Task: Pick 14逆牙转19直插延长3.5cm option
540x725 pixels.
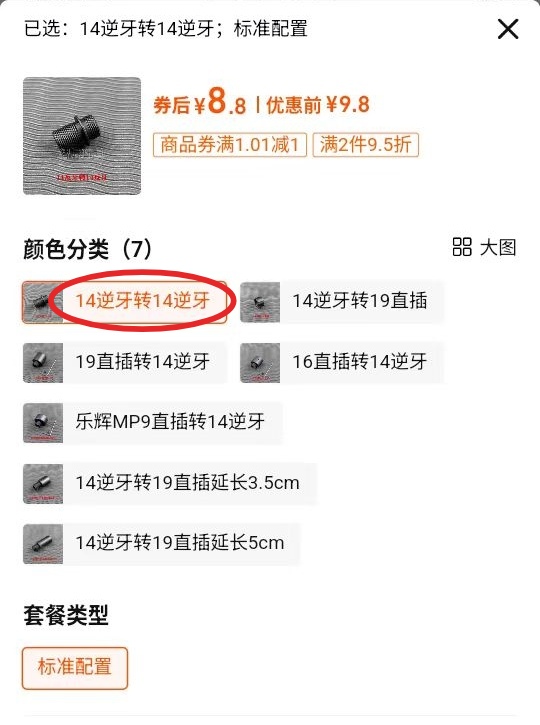Action: [170, 484]
